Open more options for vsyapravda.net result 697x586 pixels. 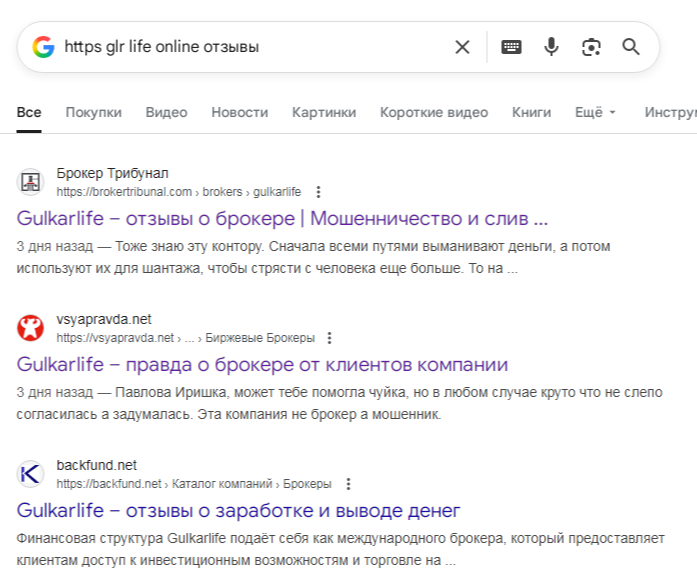[x=330, y=338]
